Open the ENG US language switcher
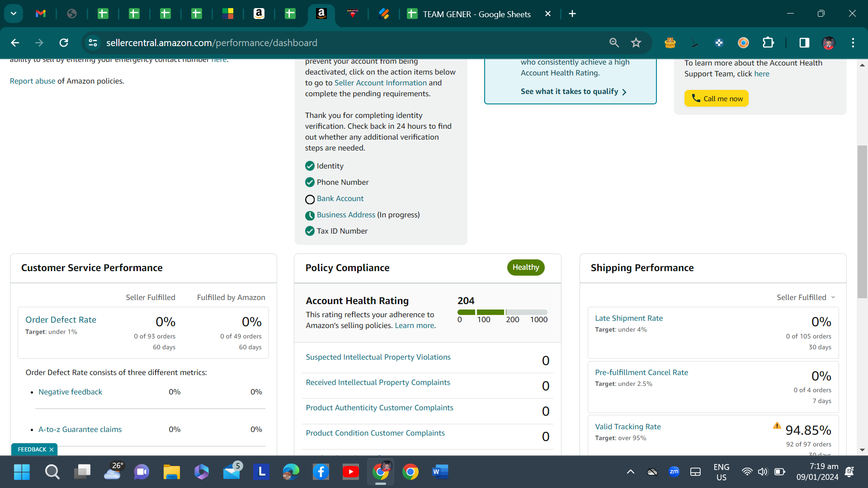Screen dimensions: 868x488 (722, 472)
